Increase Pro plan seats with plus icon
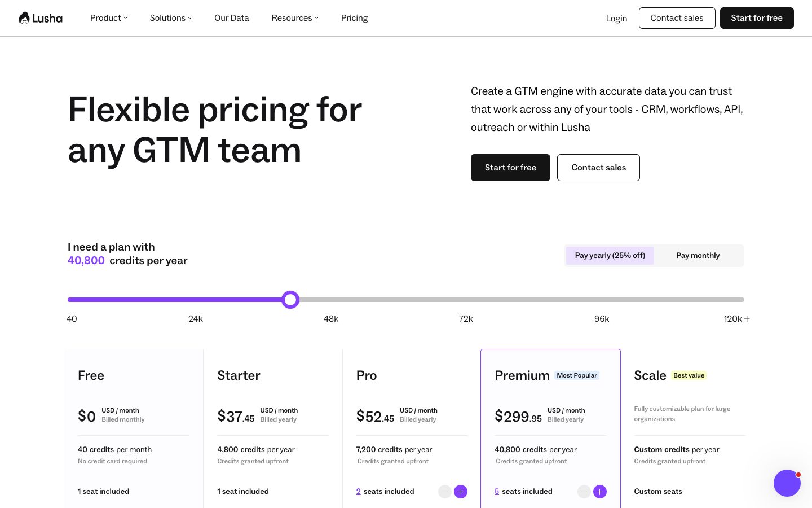812x508 pixels. pos(461,492)
